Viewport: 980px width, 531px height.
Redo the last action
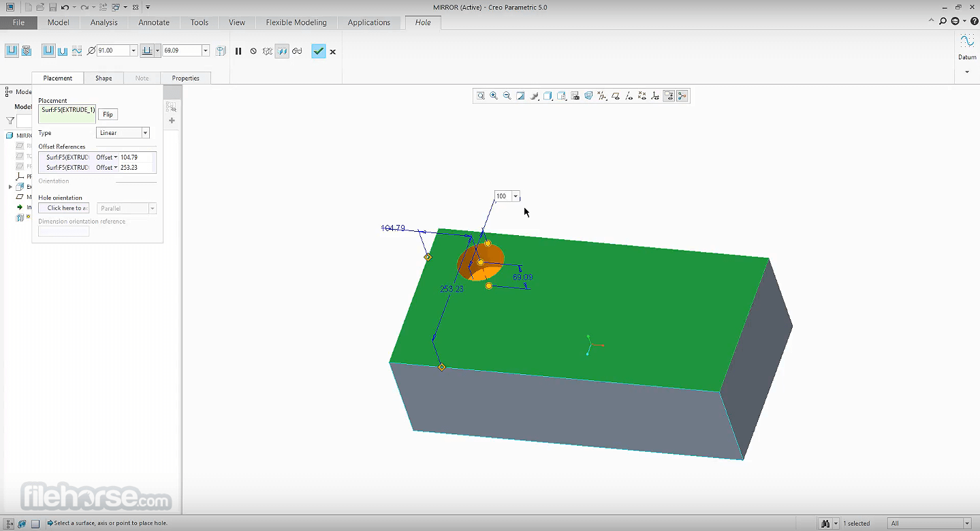[84, 7]
